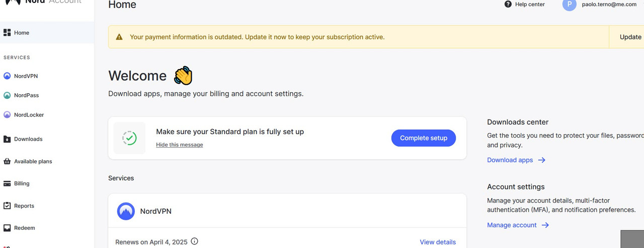644x248 pixels.
Task: Open the profile avatar account menu
Action: [569, 5]
